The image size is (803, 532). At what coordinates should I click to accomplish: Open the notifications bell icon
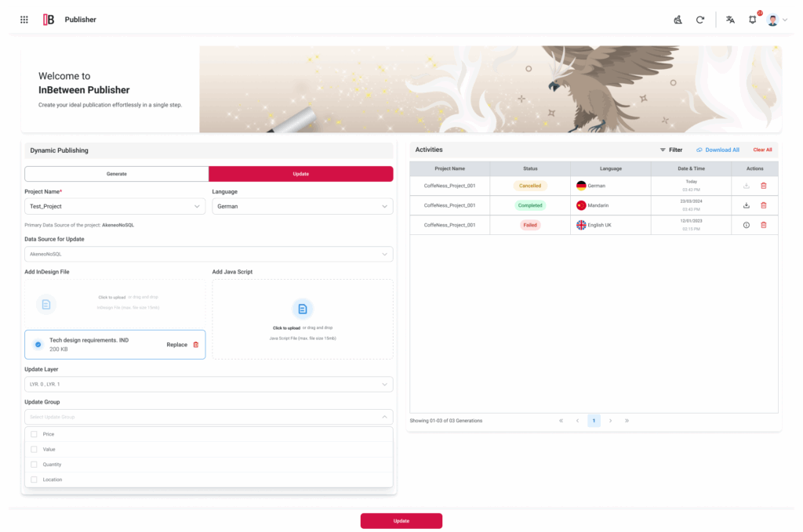tap(753, 20)
